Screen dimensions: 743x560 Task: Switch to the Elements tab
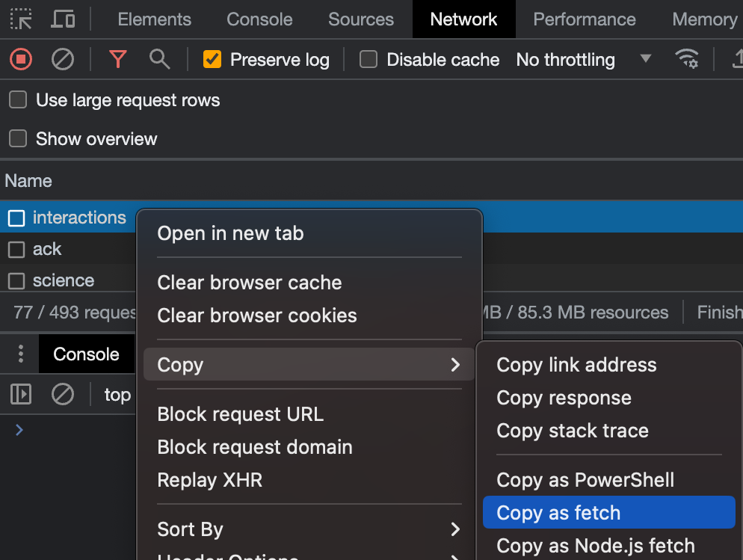(155, 19)
